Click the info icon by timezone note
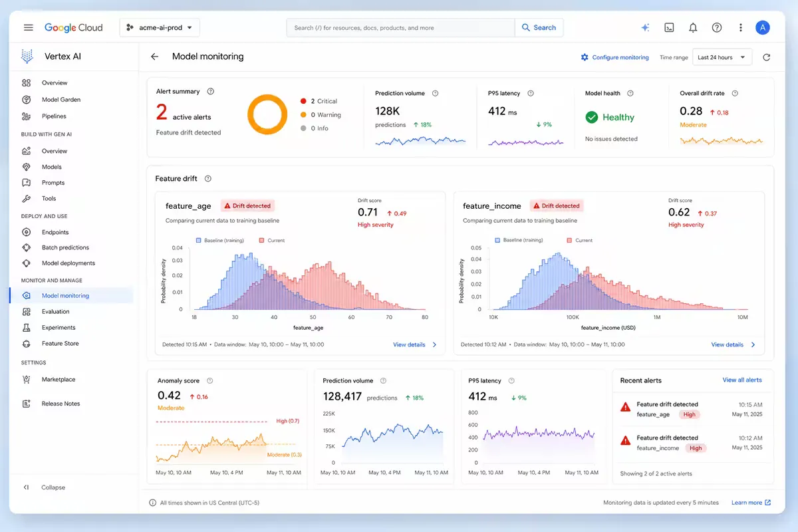 point(153,503)
